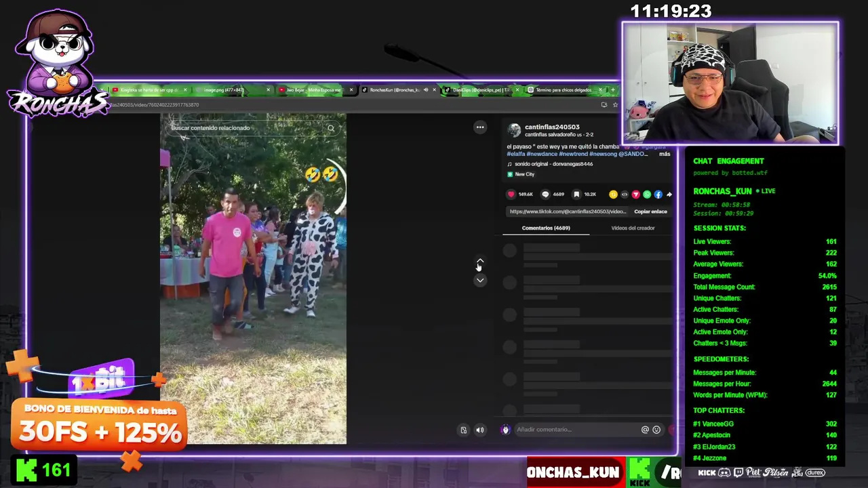Image resolution: width=868 pixels, height=488 pixels.
Task: Click 'Copiar enlace' button
Action: click(650, 211)
